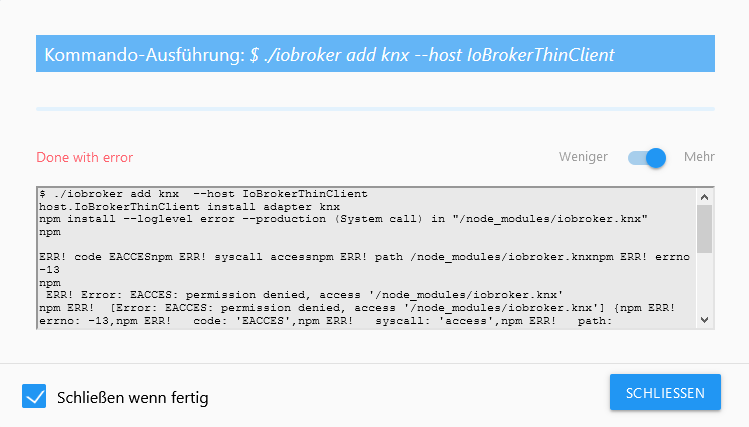749x427 pixels.
Task: Toggle the Weniger/Mehr detail switch
Action: [x=647, y=157]
